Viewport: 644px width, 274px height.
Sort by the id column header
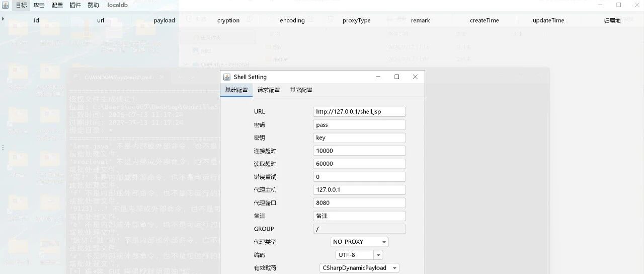(x=36, y=21)
